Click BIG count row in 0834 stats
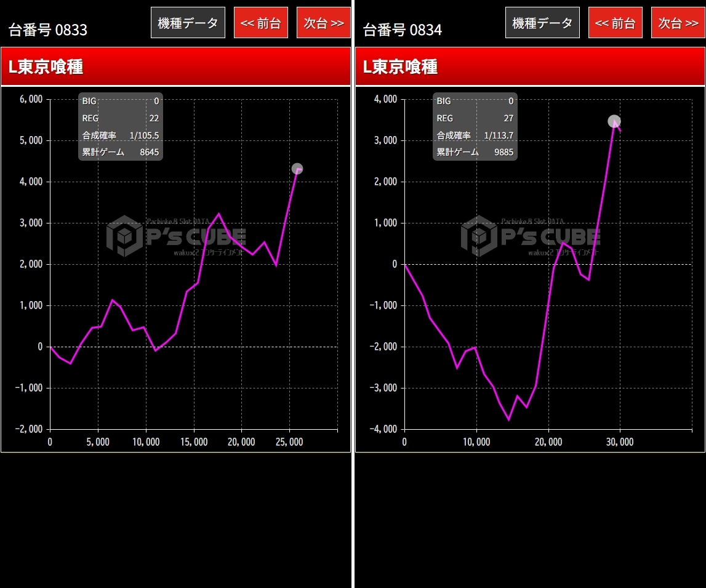The width and height of the screenshot is (706, 588). (475, 101)
